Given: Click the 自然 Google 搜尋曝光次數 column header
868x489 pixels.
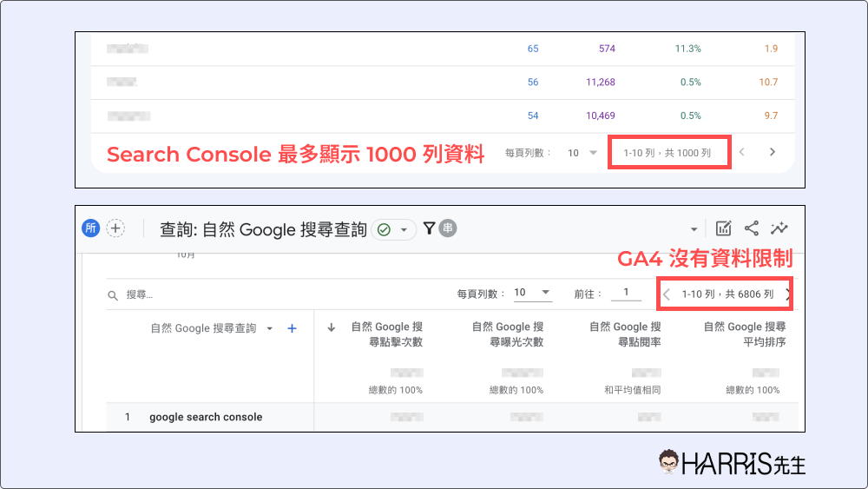Looking at the screenshot, I should tap(507, 334).
